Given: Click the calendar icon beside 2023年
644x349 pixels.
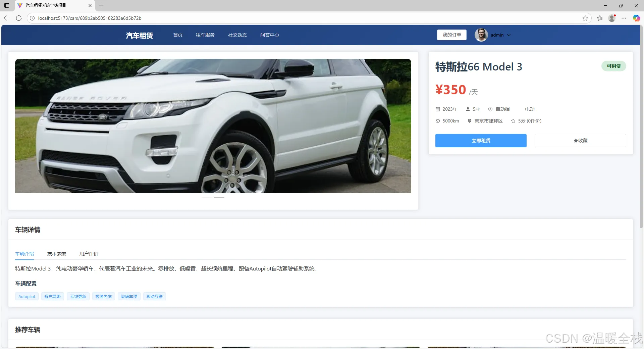Looking at the screenshot, I should (438, 109).
